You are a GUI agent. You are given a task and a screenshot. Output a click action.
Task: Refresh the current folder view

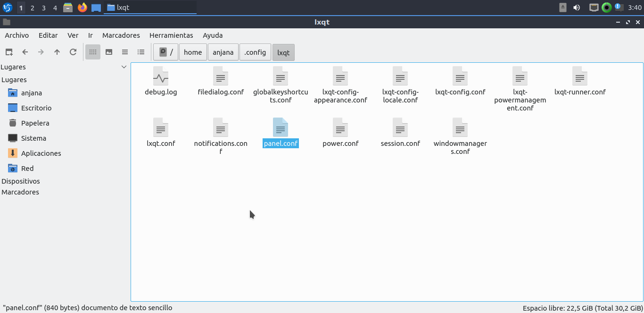(73, 52)
